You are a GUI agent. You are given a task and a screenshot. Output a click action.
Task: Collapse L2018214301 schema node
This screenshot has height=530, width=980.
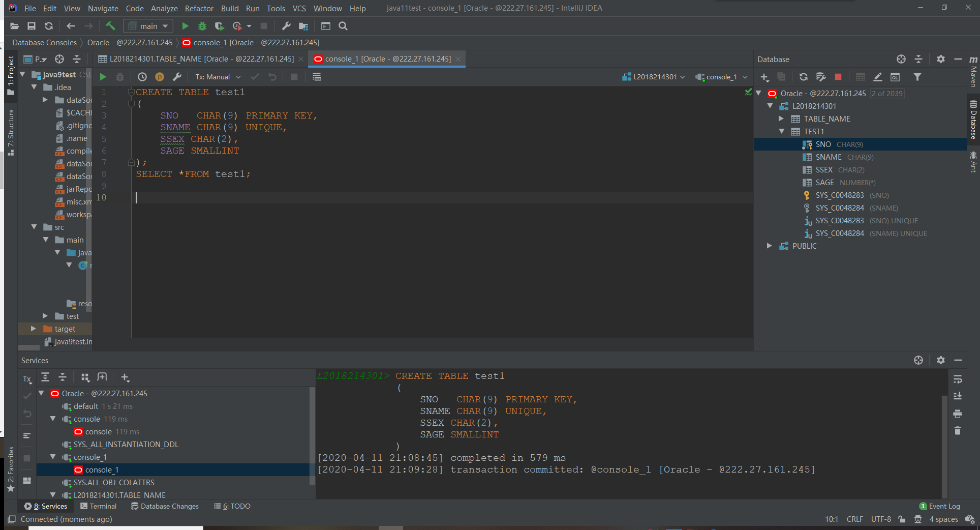770,106
